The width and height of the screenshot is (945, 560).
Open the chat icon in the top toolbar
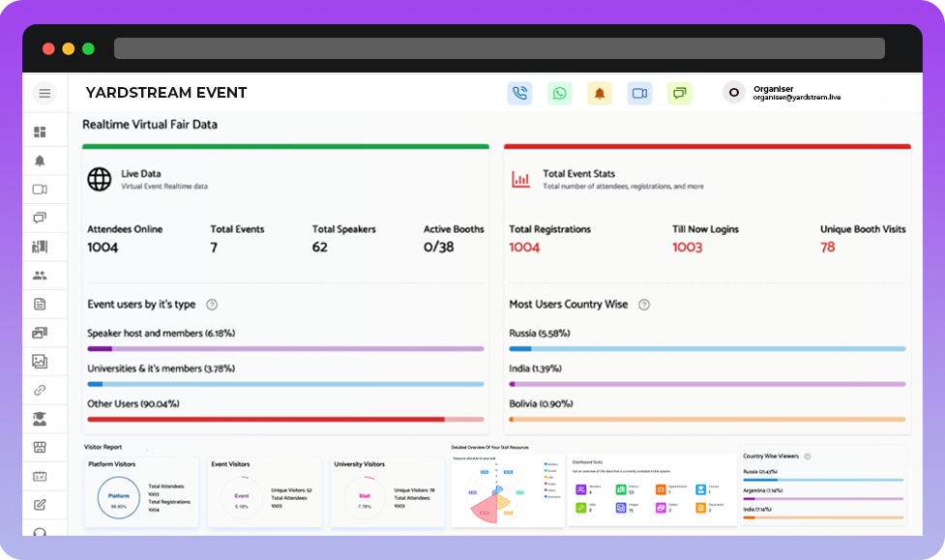(678, 93)
